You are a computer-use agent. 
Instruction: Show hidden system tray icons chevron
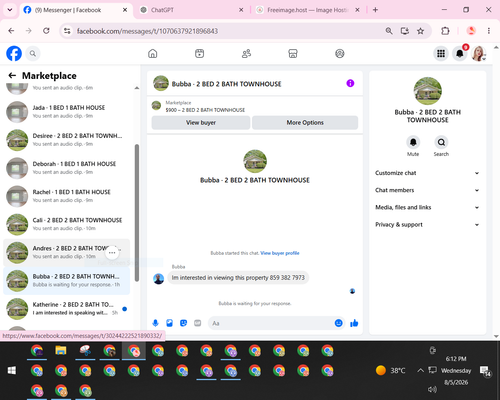click(x=421, y=370)
